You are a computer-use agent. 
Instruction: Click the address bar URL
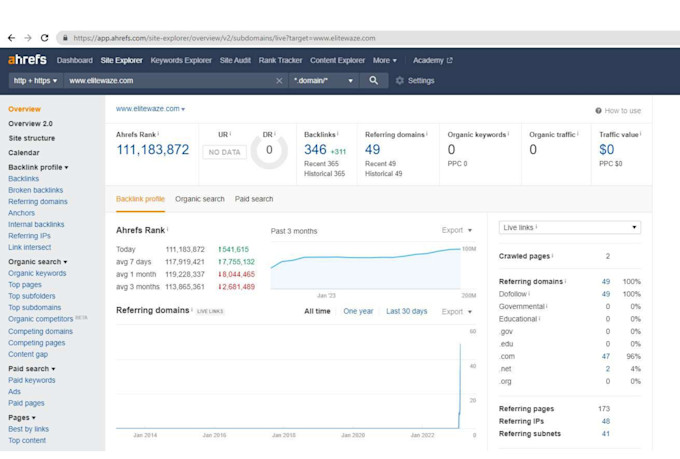pos(224,38)
